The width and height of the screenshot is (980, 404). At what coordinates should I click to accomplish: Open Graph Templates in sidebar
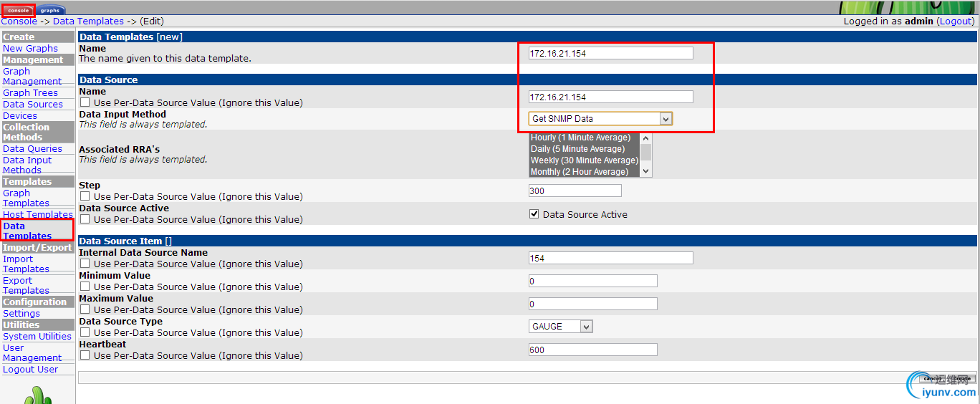pyautogui.click(x=26, y=198)
